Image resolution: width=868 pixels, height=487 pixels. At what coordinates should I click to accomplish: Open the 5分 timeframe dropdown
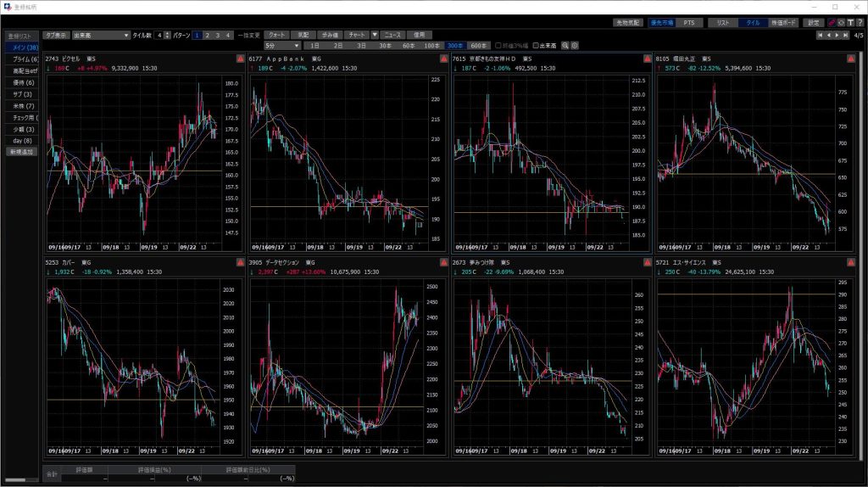click(282, 45)
